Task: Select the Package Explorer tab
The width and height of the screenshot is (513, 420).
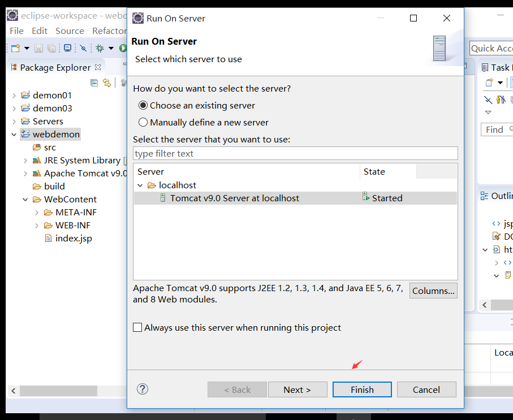Action: (55, 67)
